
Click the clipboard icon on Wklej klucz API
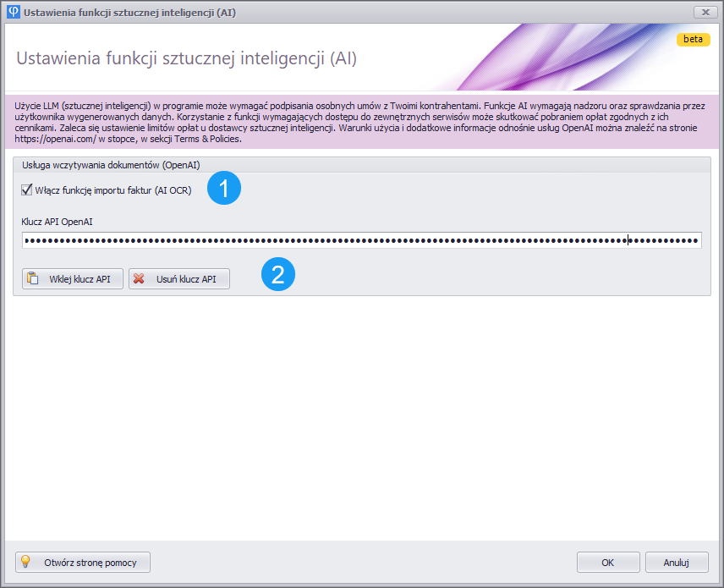click(x=33, y=278)
